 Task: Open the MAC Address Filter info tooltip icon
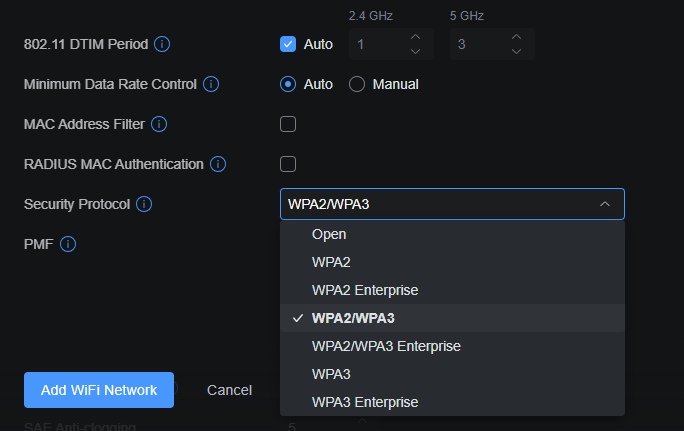159,124
